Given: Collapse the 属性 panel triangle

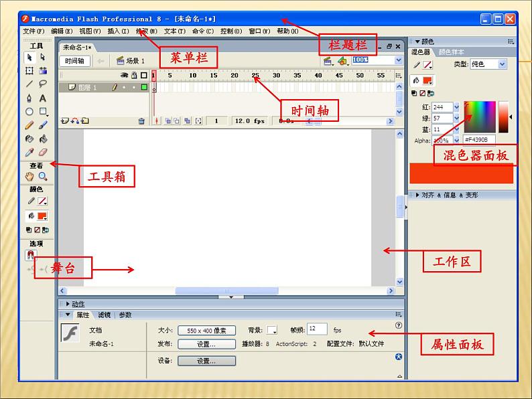Looking at the screenshot, I should [x=68, y=315].
